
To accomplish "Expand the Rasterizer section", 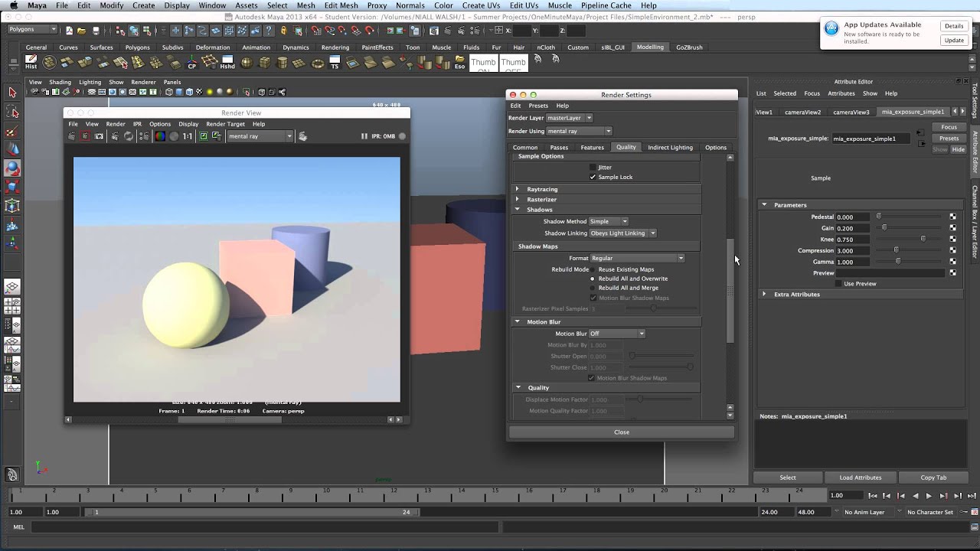I will click(518, 199).
